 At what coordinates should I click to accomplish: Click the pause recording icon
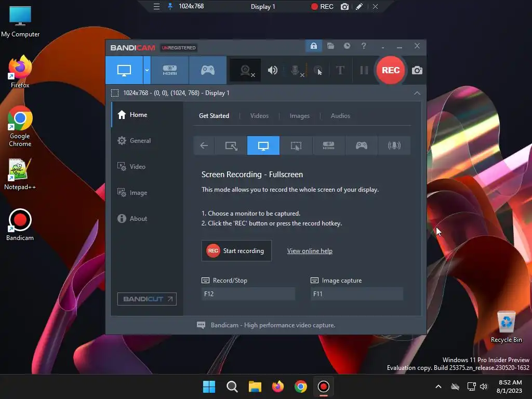(x=364, y=70)
